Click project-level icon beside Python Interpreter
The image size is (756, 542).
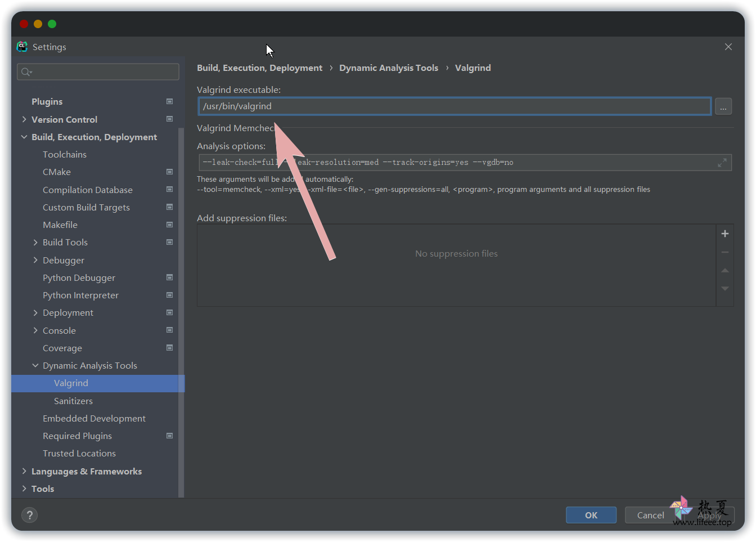coord(169,295)
